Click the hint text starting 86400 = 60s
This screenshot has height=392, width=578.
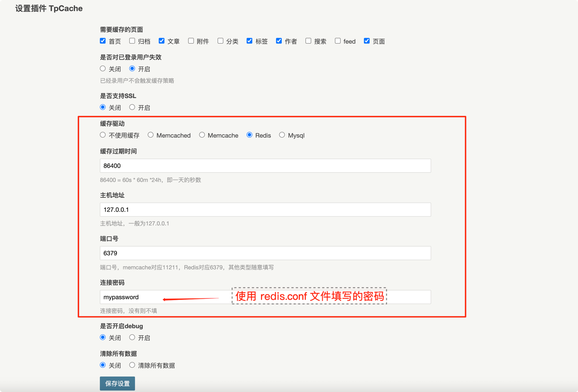tap(150, 180)
